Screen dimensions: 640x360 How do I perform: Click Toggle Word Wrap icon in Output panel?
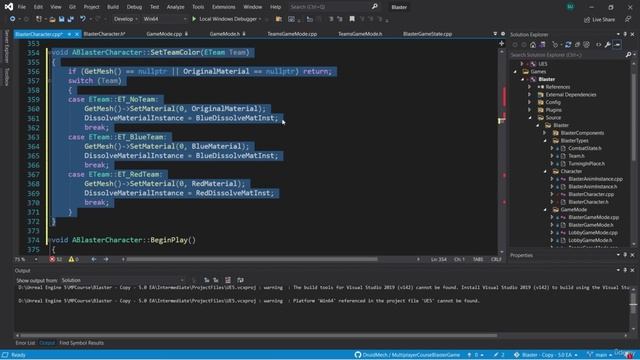[240, 280]
